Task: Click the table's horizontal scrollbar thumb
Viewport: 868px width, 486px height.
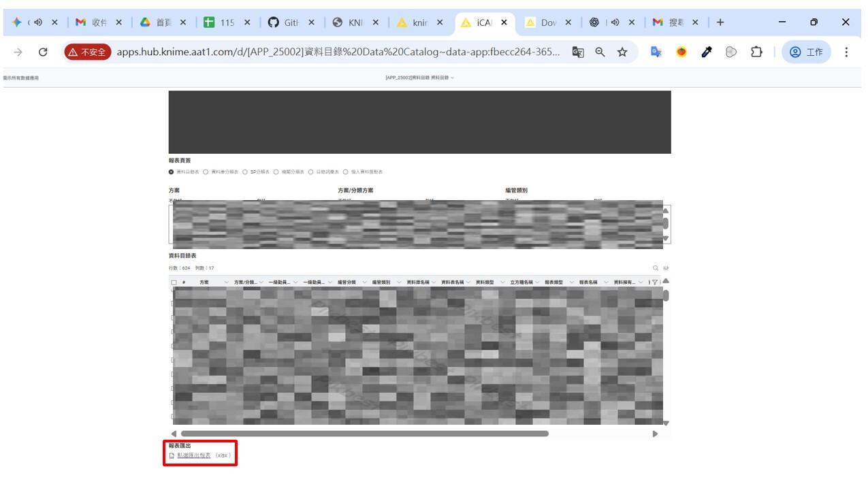Action: (364, 434)
